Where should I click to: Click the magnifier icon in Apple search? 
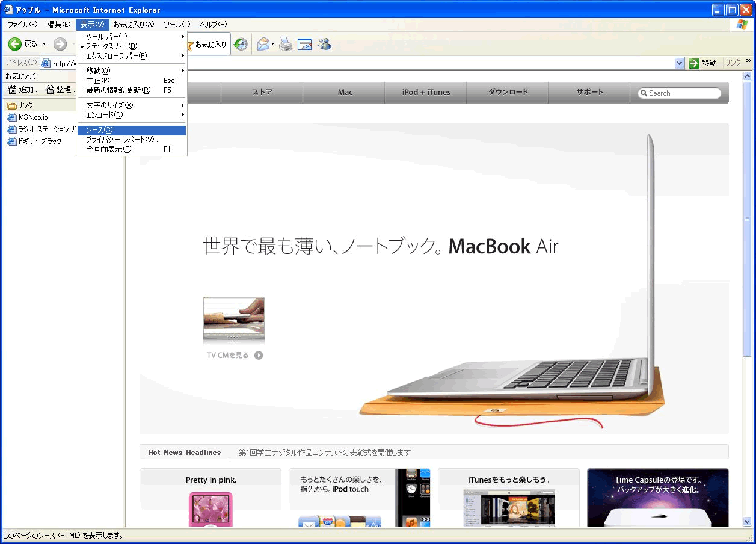coord(644,93)
